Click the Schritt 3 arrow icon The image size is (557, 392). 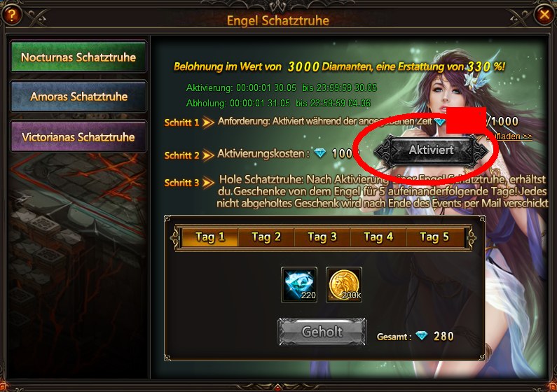coord(208,183)
